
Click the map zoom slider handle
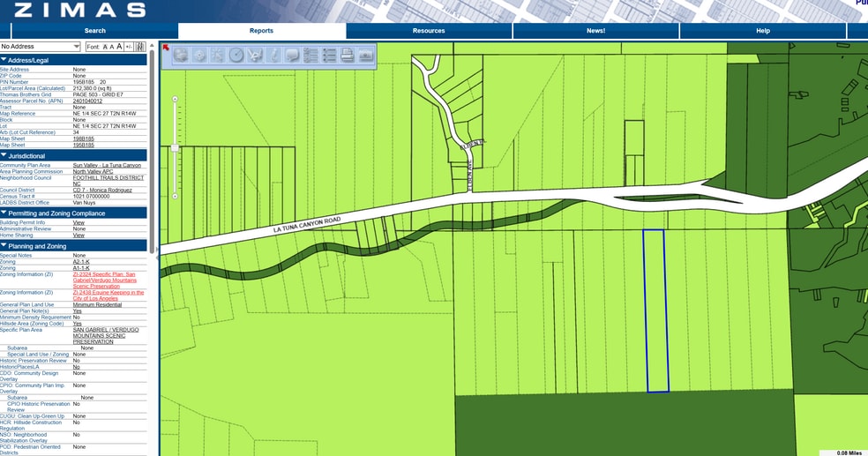click(x=176, y=147)
